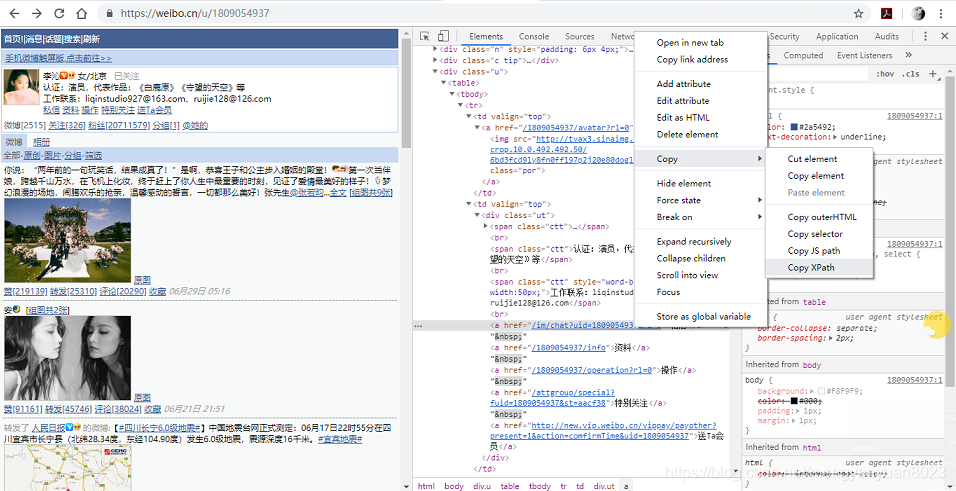Collapse the tbody node in DOM tree

pyautogui.click(x=452, y=94)
